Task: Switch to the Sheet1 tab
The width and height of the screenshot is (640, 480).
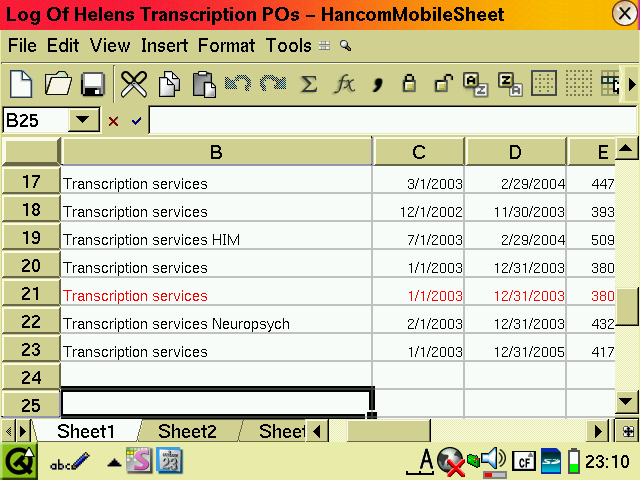Action: point(86,431)
